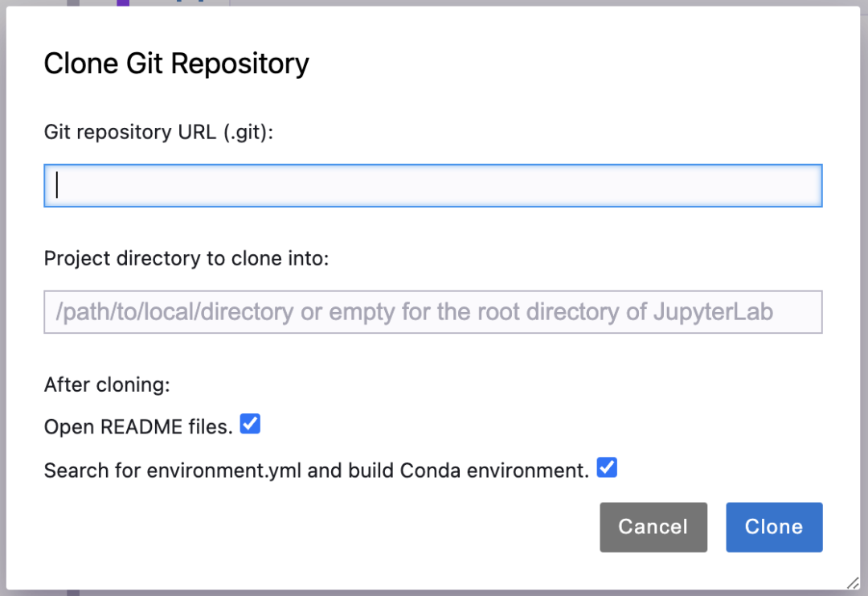The height and width of the screenshot is (596, 868).
Task: Place cursor in the focused URL textbox
Action: (x=433, y=186)
